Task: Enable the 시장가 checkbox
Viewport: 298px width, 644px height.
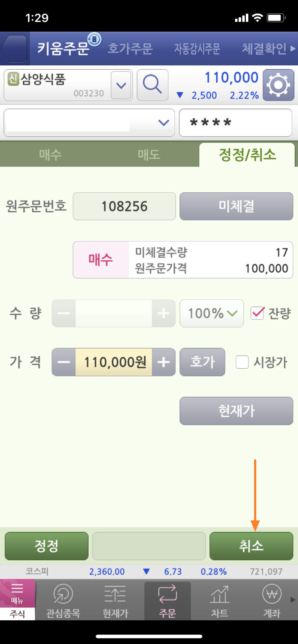Action: [x=242, y=362]
